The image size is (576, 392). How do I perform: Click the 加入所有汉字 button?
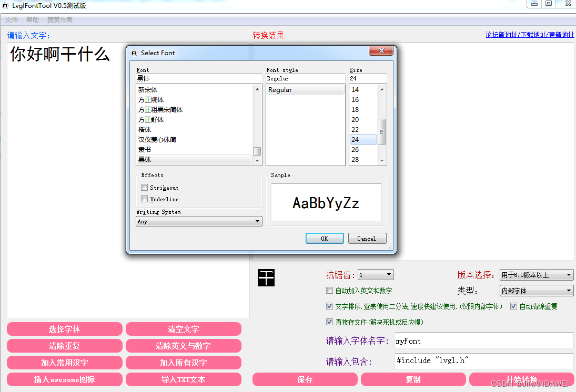click(x=183, y=363)
